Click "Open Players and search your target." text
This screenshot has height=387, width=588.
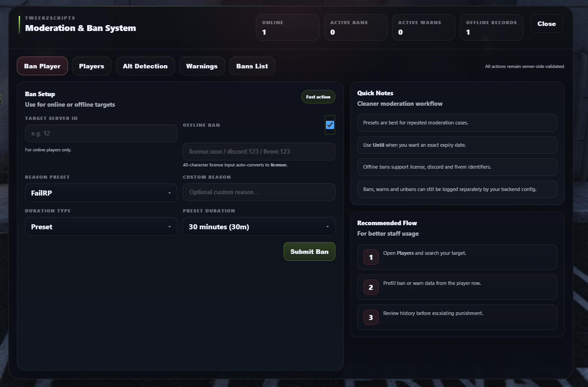pyautogui.click(x=424, y=253)
